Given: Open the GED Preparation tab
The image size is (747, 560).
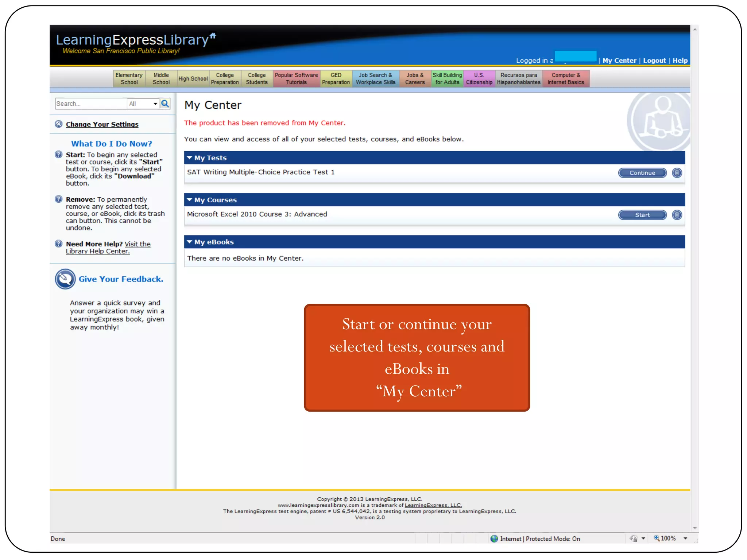Looking at the screenshot, I should coord(336,78).
